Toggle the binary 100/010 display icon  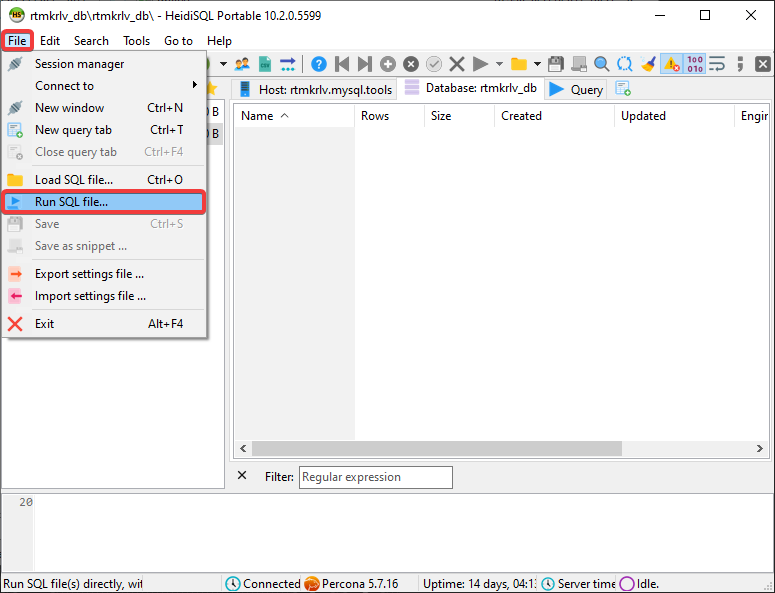click(695, 64)
